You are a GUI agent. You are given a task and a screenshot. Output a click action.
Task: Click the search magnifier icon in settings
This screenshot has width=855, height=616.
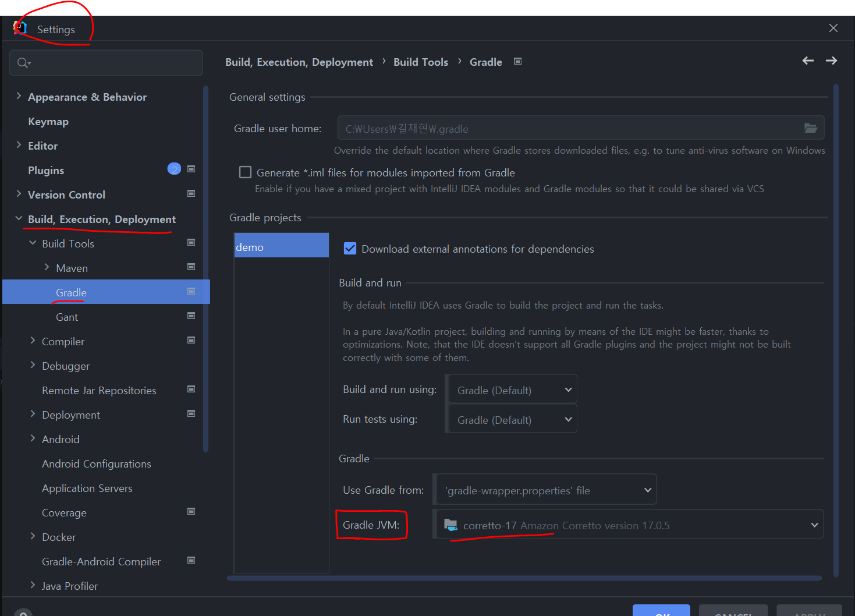tap(23, 63)
